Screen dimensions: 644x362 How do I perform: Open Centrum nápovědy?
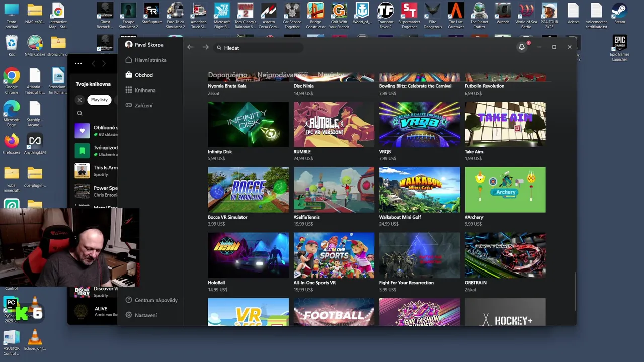tap(151, 300)
